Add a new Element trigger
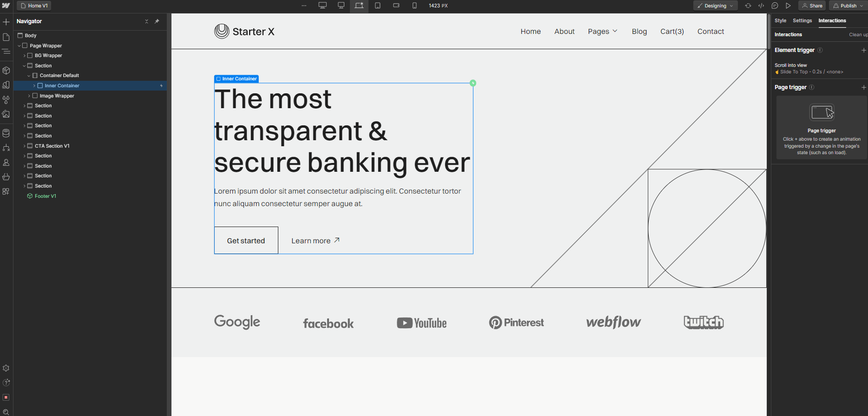The height and width of the screenshot is (416, 868). click(x=863, y=50)
